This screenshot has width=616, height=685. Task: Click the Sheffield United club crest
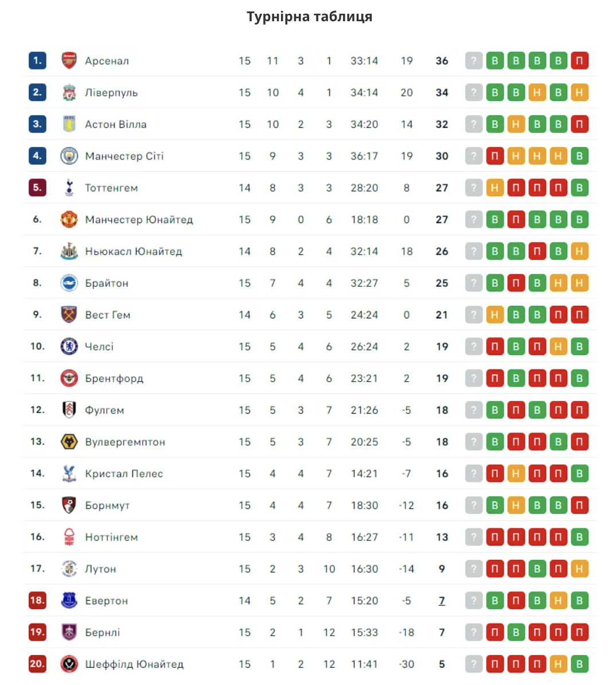coord(69,664)
